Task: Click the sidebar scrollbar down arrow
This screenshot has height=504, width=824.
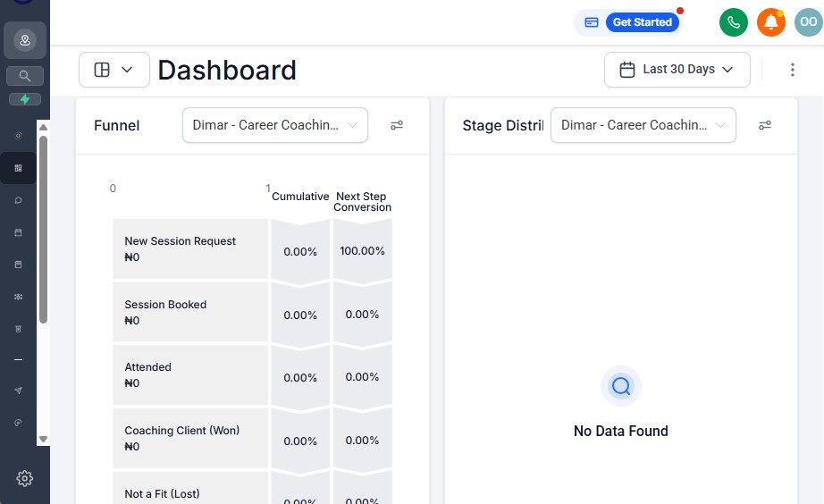Action: 43,439
